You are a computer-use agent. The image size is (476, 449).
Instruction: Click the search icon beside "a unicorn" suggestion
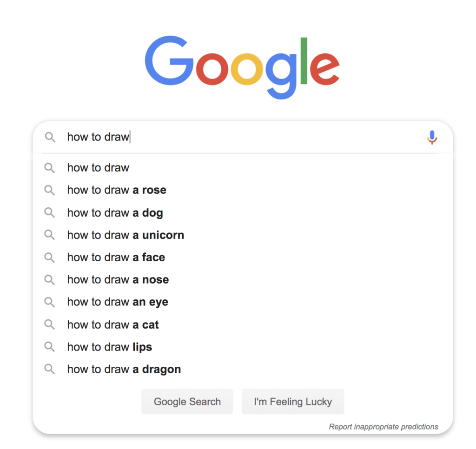[x=50, y=235]
